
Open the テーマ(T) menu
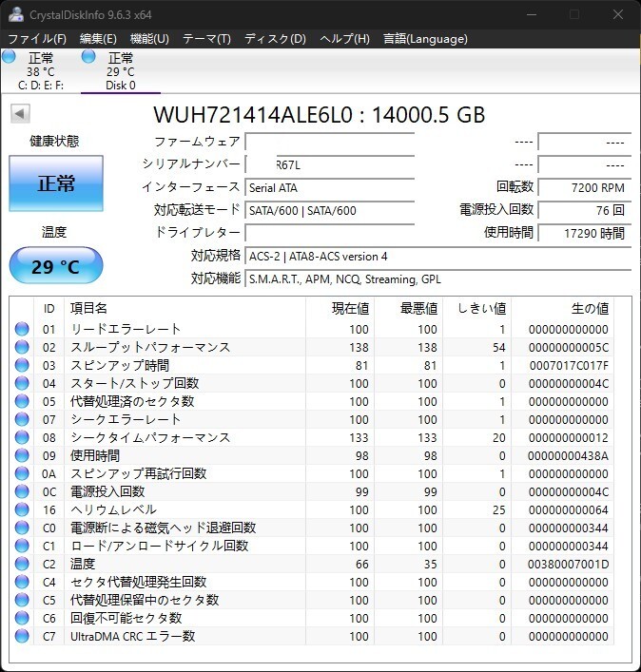pos(206,39)
